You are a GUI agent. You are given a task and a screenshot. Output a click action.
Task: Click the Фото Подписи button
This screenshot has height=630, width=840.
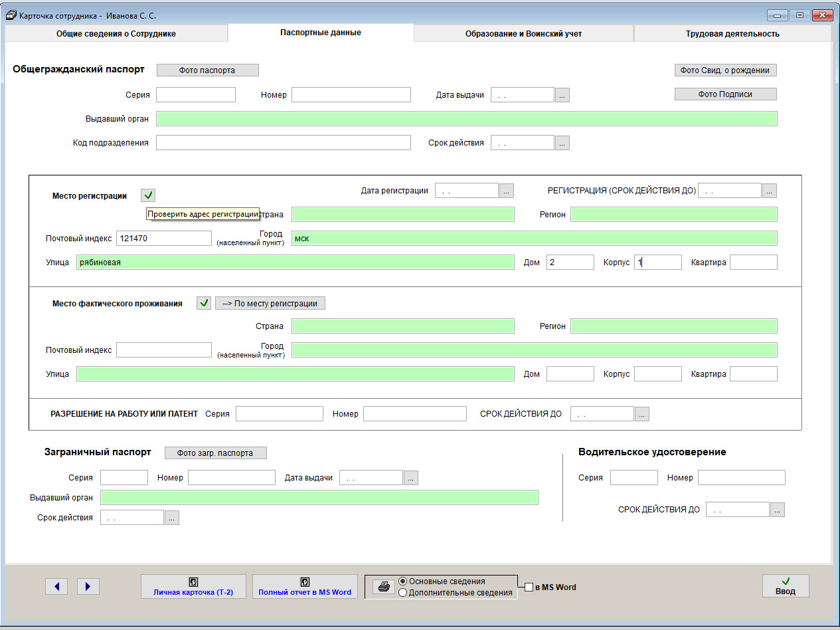[x=725, y=94]
